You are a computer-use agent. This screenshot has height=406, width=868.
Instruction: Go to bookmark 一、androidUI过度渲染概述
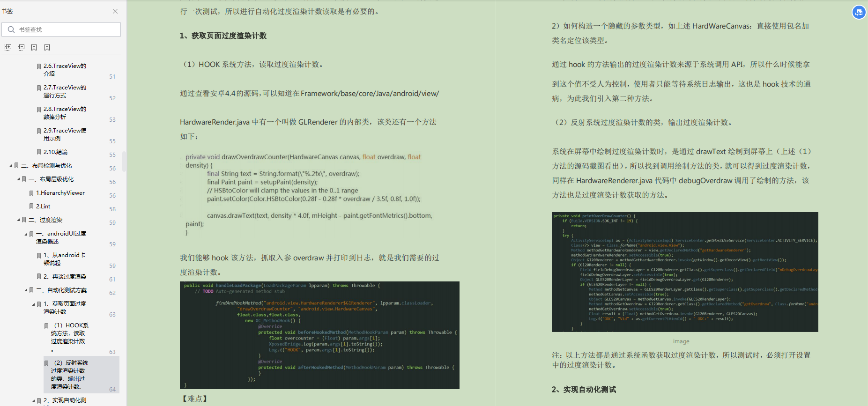coord(61,237)
